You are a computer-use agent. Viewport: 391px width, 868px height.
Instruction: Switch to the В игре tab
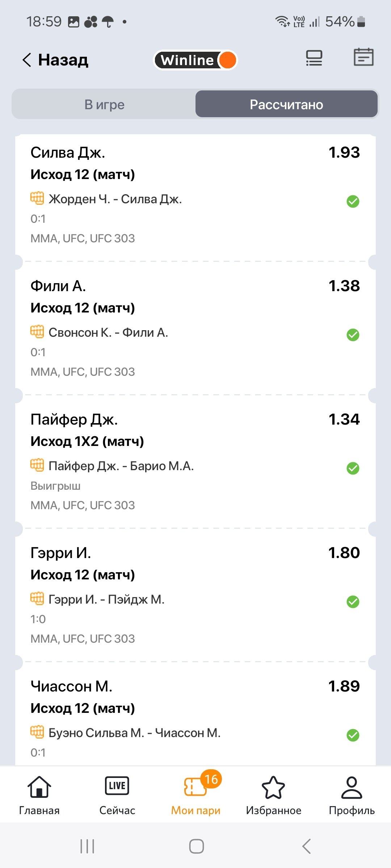104,105
